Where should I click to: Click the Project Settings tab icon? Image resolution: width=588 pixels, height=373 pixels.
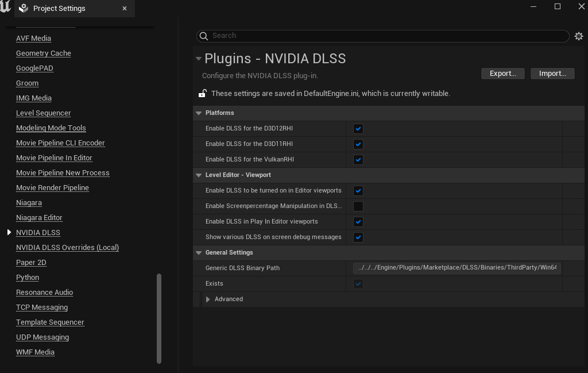point(24,8)
